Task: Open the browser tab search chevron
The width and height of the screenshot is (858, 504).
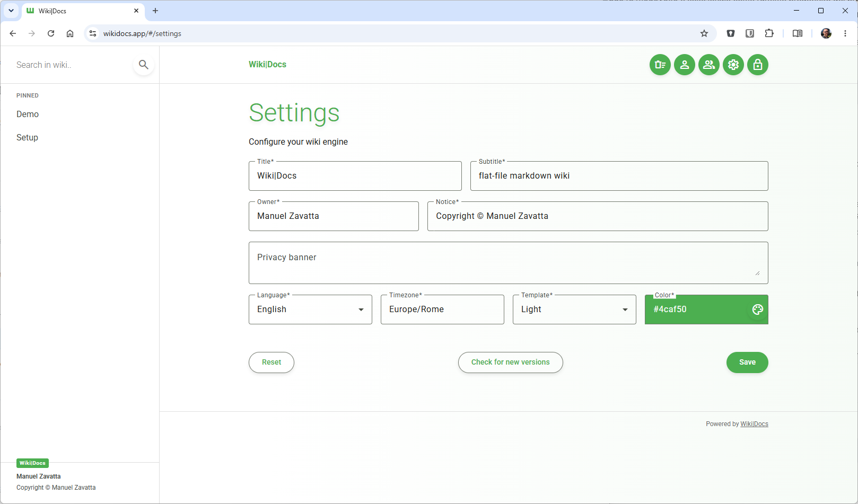Action: [x=11, y=11]
